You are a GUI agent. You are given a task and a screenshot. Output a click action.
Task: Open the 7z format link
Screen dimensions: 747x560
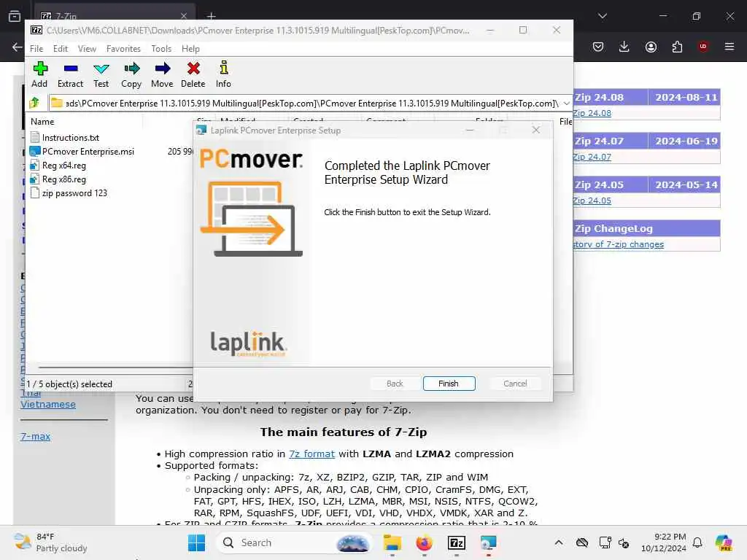click(311, 454)
